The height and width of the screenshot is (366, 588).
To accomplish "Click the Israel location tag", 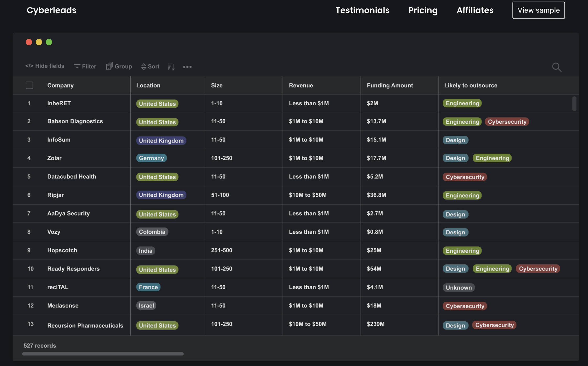I will click(146, 305).
